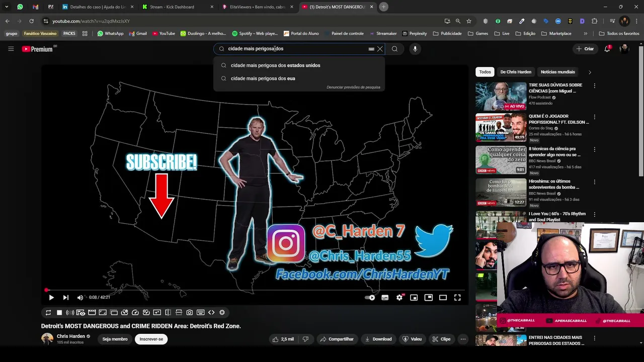Open the on-screen keyboard icon in search
The width and height of the screenshot is (644, 362).
pos(371,49)
